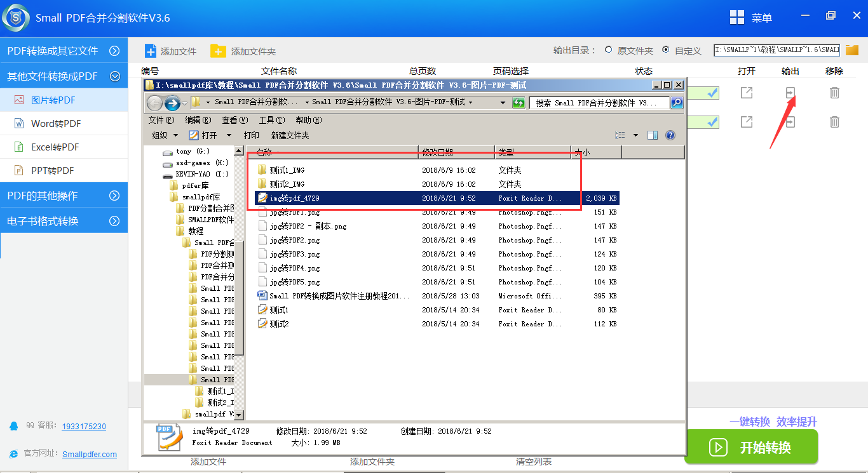Open 帮助(H) menu in Explorer
868x473 pixels.
pyautogui.click(x=309, y=120)
